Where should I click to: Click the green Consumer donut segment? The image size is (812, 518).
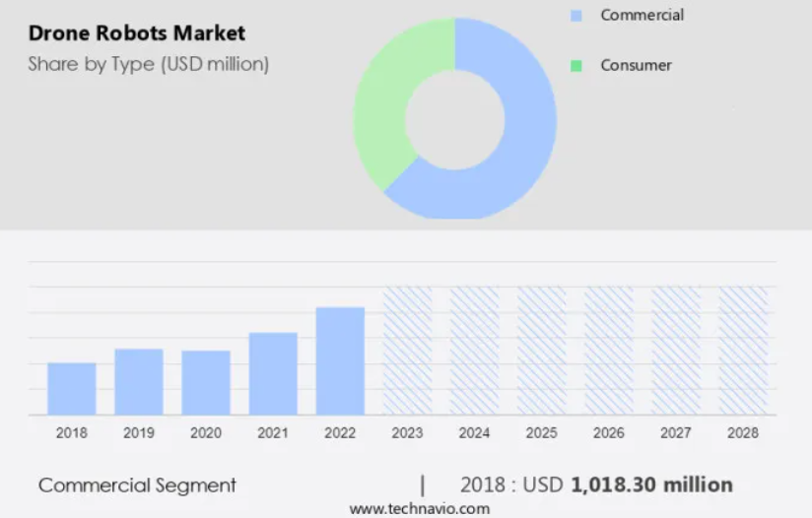click(x=383, y=108)
